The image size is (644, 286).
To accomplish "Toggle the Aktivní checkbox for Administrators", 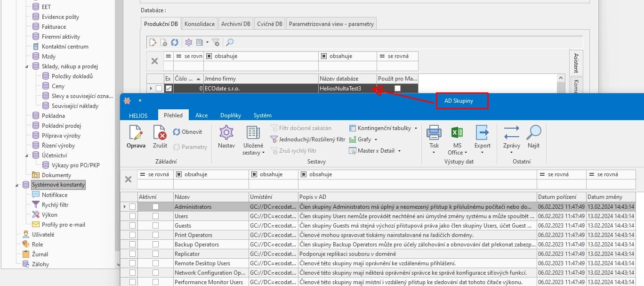I will click(x=155, y=207).
